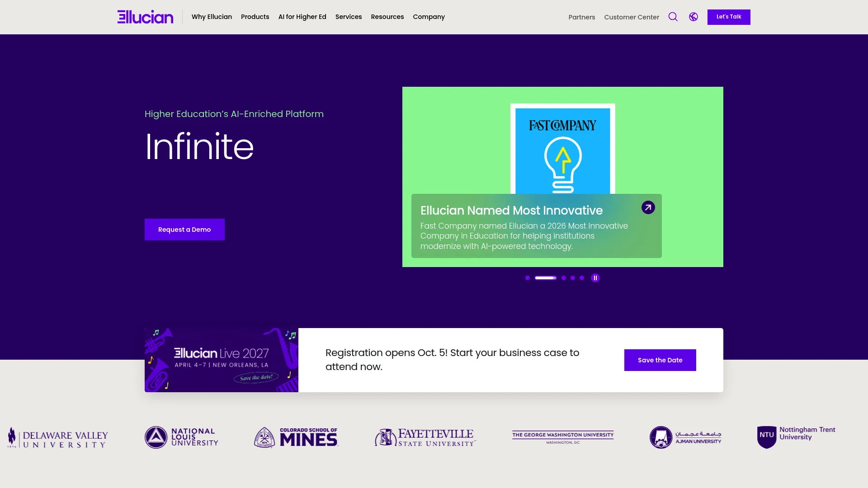Select the first carousel dot
This screenshot has width=868, height=488.
528,278
